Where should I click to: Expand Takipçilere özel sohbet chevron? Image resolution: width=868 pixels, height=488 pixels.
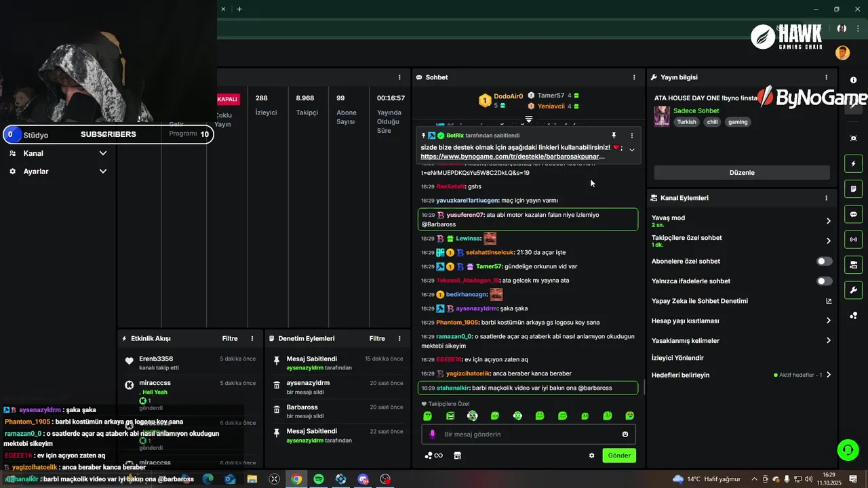[x=829, y=241]
